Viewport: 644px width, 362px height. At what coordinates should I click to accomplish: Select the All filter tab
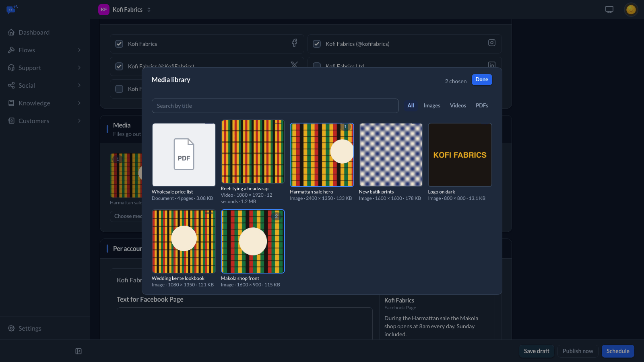click(x=411, y=105)
